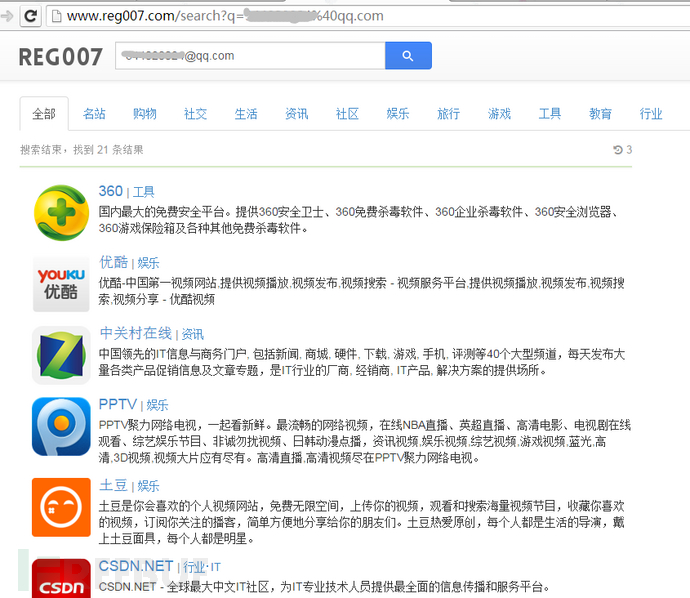Click the description starting 土豆是你会喜欢的个人视频网站
690x598 pixels.
pyautogui.click(x=361, y=522)
